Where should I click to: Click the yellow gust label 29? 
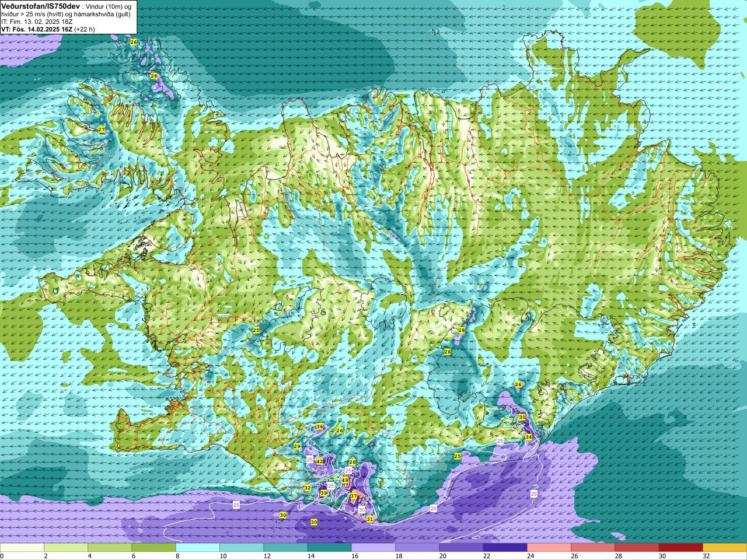point(297,446)
